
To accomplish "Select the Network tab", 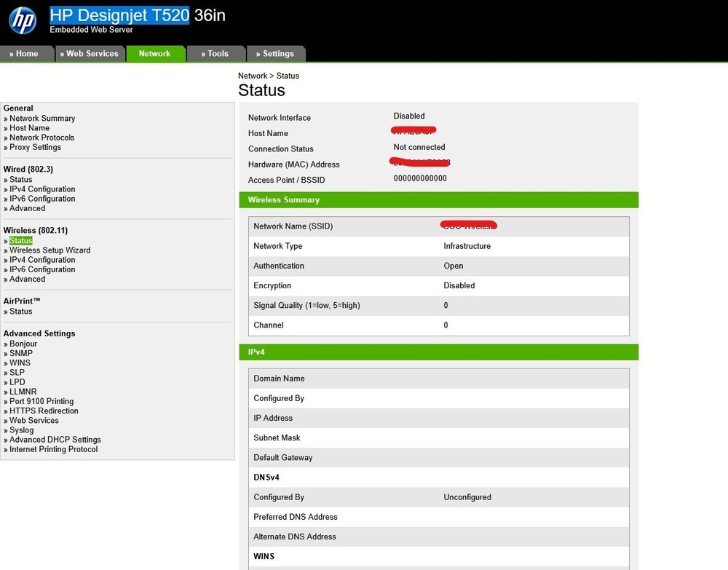I will click(x=155, y=54).
